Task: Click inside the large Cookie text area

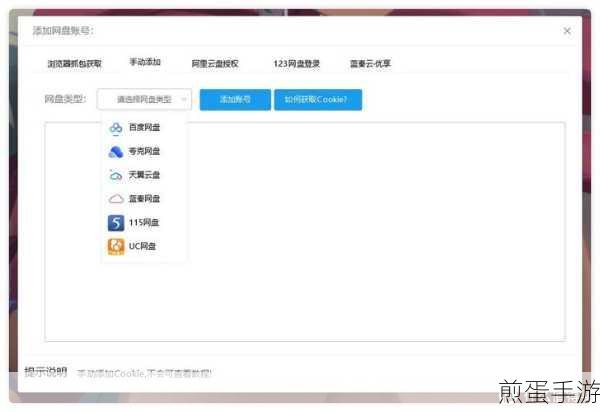Action: 305,231
